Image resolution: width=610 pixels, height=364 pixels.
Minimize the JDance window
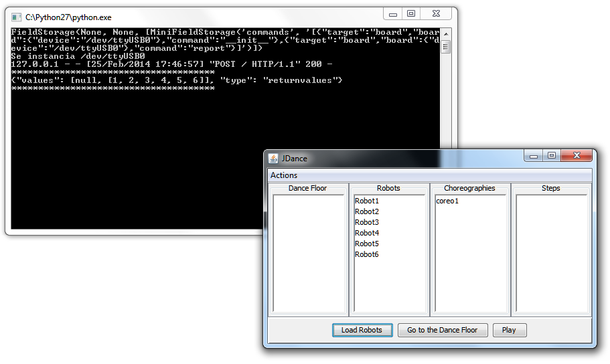[x=534, y=156]
